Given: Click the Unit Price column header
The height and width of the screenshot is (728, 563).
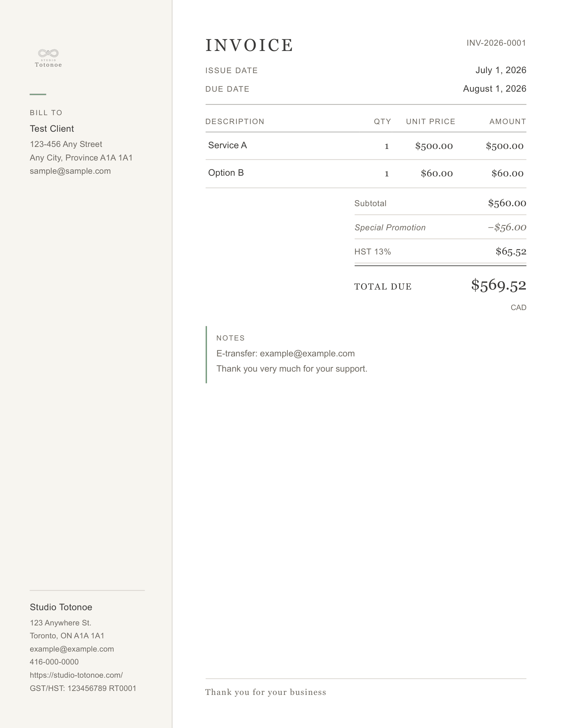Looking at the screenshot, I should point(431,122).
